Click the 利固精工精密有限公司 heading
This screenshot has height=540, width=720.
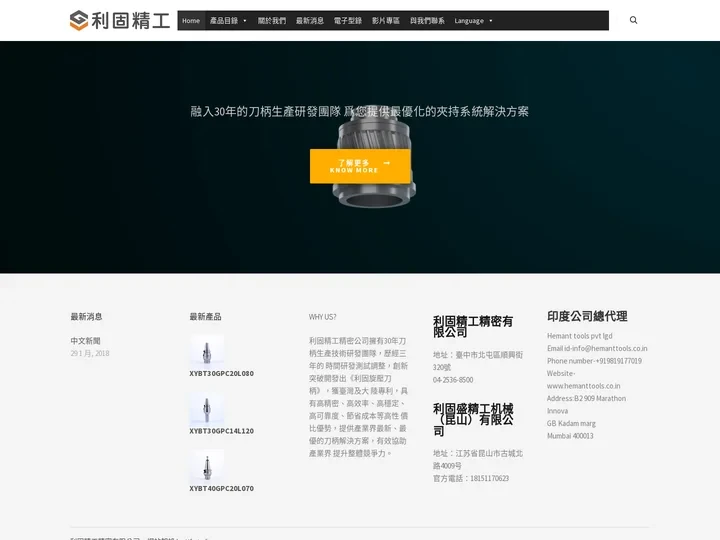pyautogui.click(x=473, y=326)
